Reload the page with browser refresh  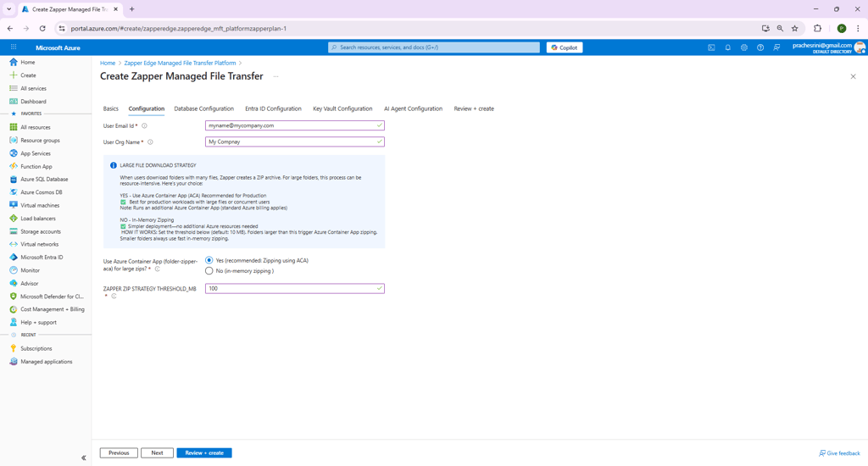[x=42, y=28]
